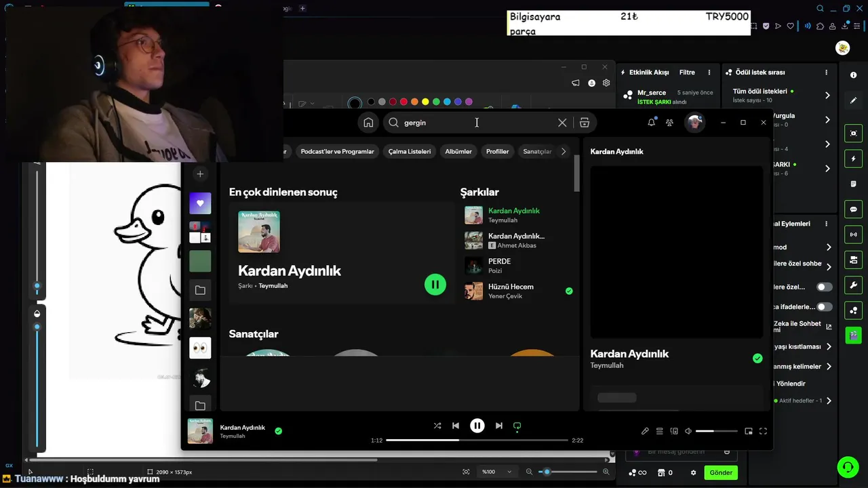
Task: Go to Spotify home via house icon
Action: tap(368, 123)
